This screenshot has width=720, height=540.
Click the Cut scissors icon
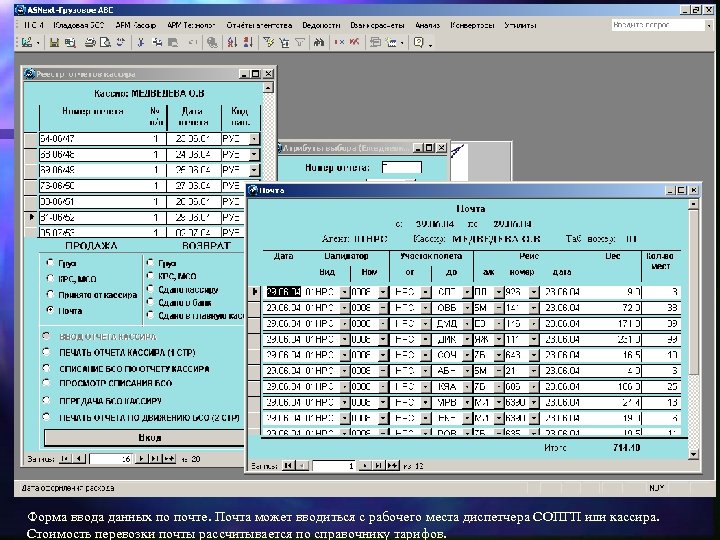(x=141, y=43)
